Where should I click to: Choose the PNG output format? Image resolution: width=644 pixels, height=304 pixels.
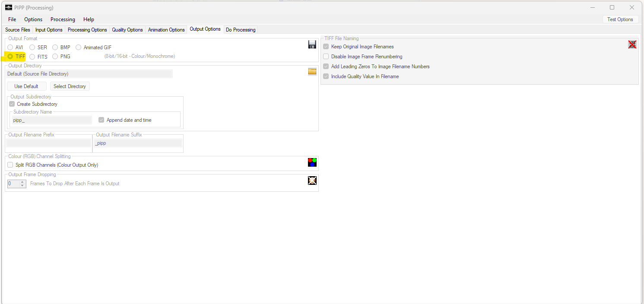55,57
